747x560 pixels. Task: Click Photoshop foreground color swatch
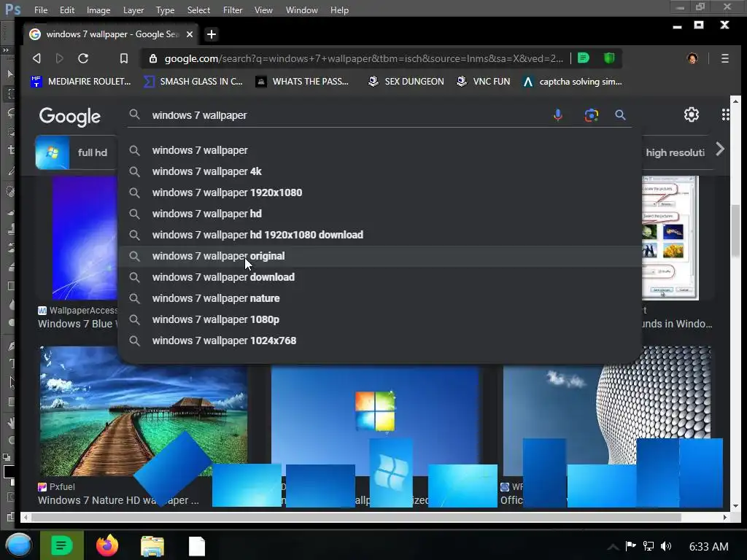click(x=8, y=472)
